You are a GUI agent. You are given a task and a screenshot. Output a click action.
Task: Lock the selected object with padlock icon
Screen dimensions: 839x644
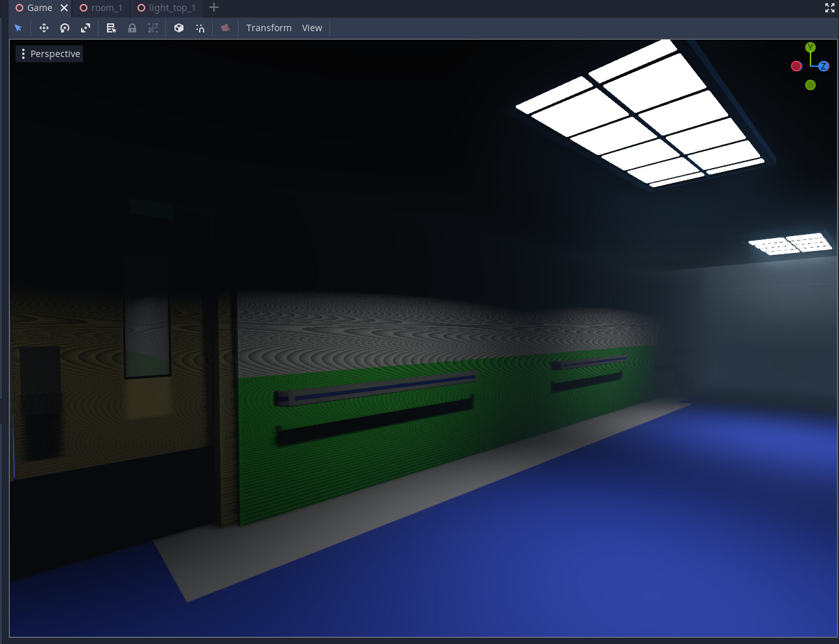(x=132, y=28)
